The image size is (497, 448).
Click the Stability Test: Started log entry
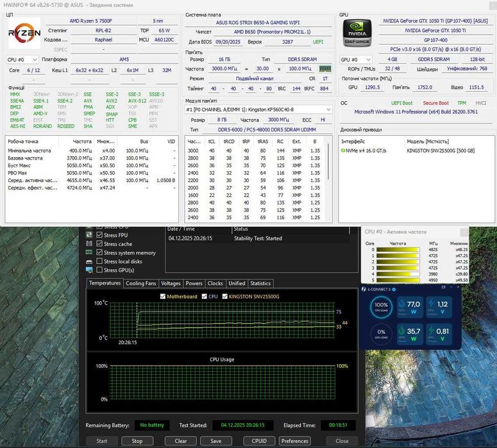[258, 238]
